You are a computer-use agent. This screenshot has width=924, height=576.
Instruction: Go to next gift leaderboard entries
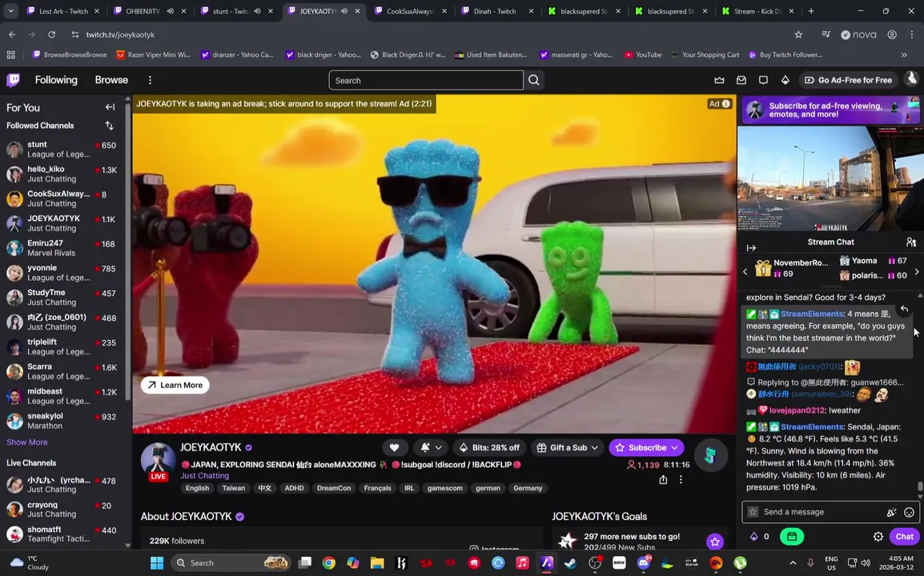pyautogui.click(x=916, y=271)
